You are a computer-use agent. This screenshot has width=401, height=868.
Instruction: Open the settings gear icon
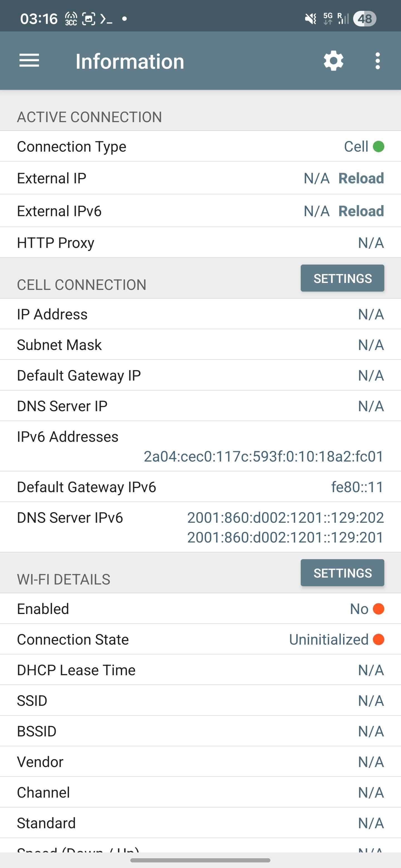(x=333, y=61)
